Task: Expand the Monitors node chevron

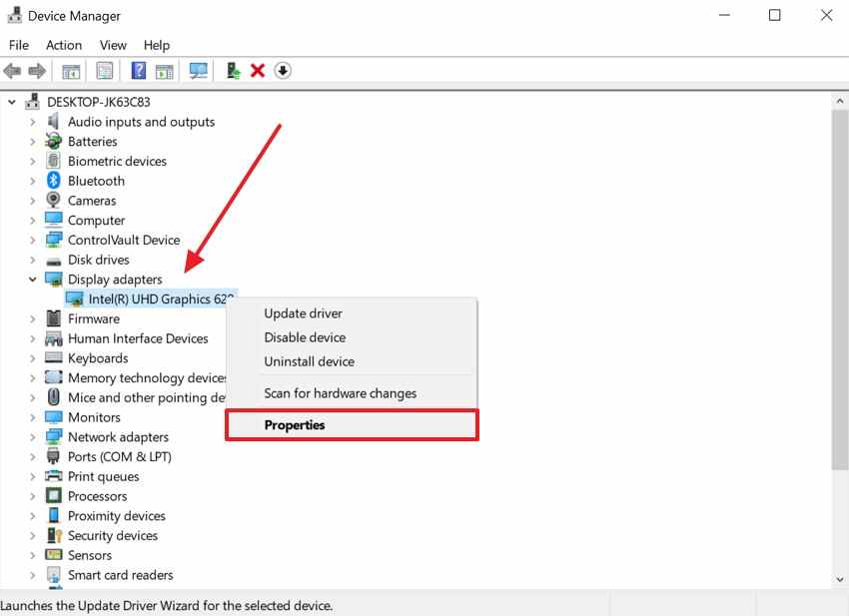Action: pyautogui.click(x=33, y=416)
